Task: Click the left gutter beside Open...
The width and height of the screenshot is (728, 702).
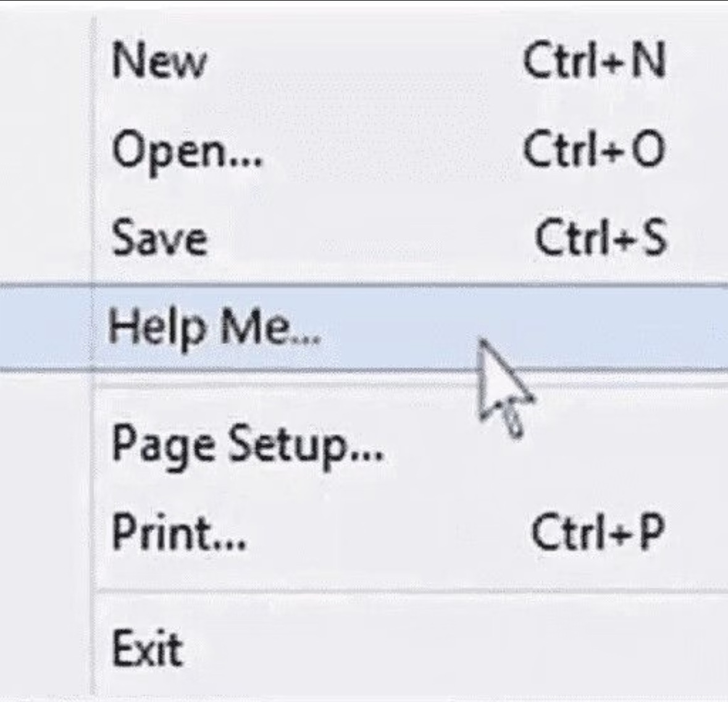Action: click(x=46, y=151)
